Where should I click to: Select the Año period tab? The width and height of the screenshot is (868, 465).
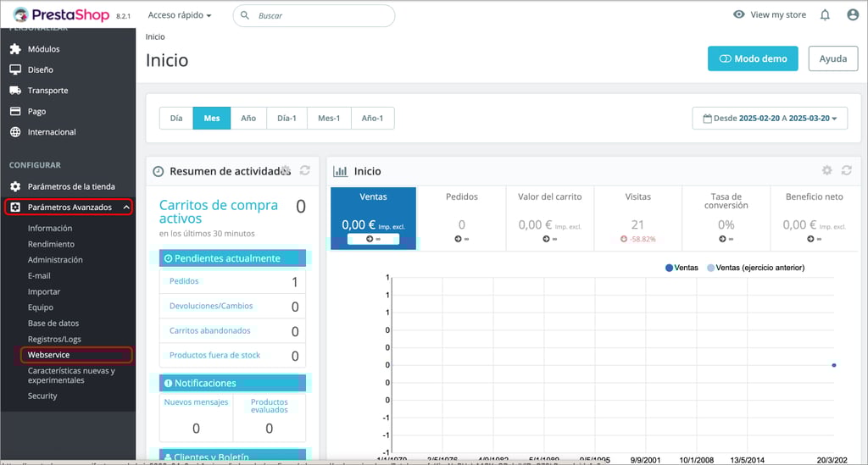click(x=248, y=119)
